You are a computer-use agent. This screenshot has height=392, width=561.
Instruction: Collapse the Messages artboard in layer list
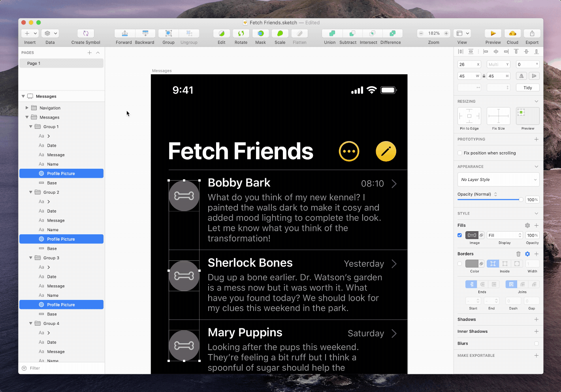[x=23, y=96]
